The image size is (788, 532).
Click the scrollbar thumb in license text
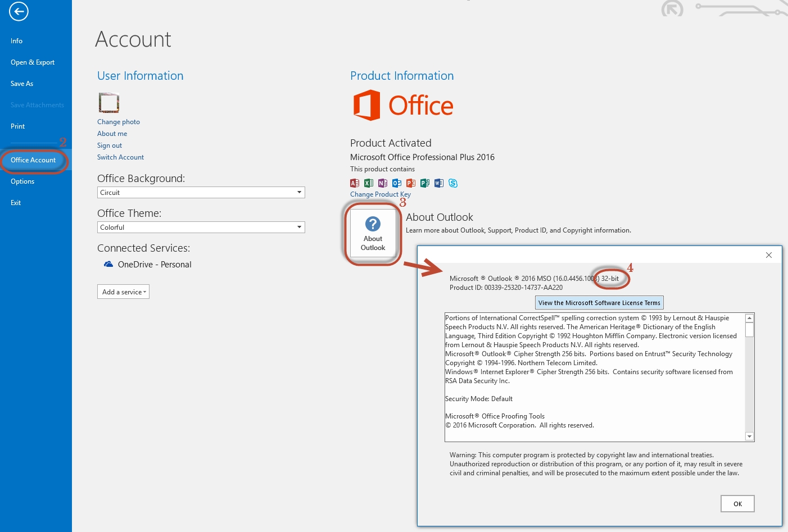tap(749, 330)
